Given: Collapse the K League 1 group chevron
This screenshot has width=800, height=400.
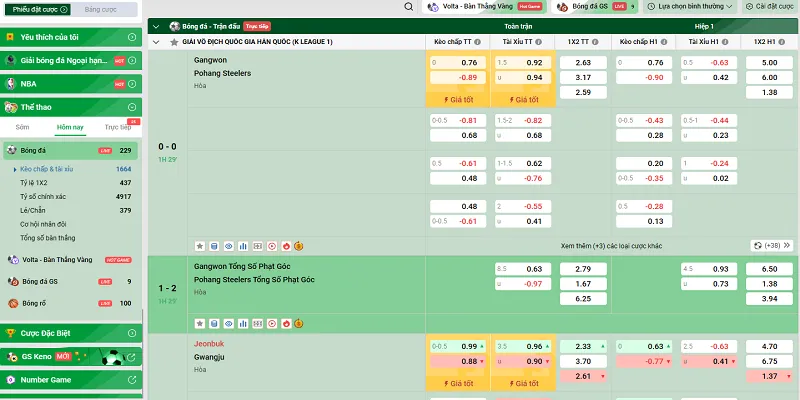Looking at the screenshot, I should (x=156, y=42).
